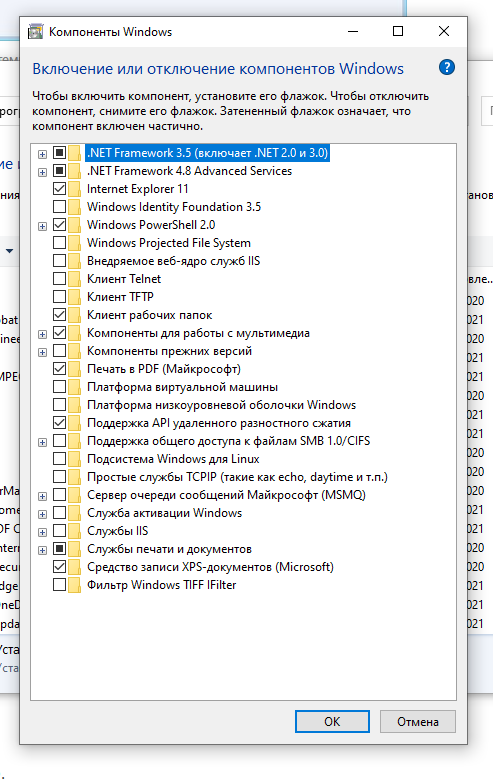Enable the Клиент Telnet checkbox
The width and height of the screenshot is (493, 780).
(59, 279)
